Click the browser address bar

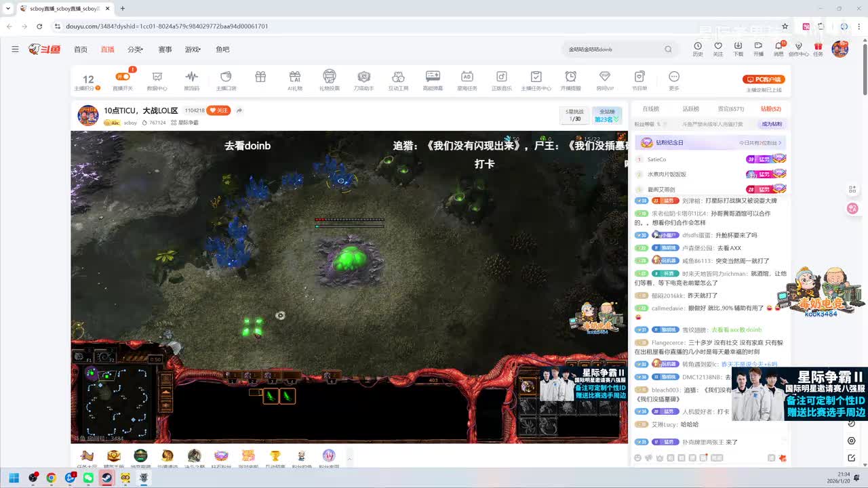tap(419, 26)
